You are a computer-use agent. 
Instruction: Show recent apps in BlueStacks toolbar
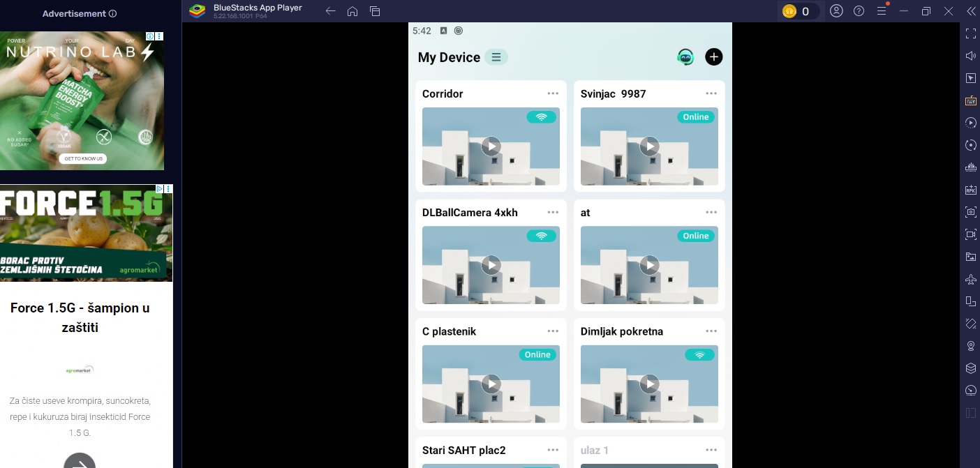pos(375,11)
